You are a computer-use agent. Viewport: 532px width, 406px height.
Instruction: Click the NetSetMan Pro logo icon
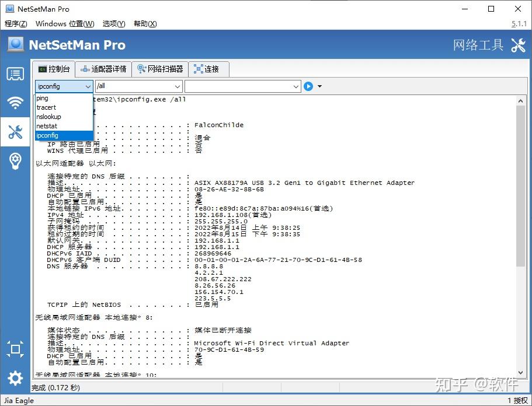click(15, 44)
